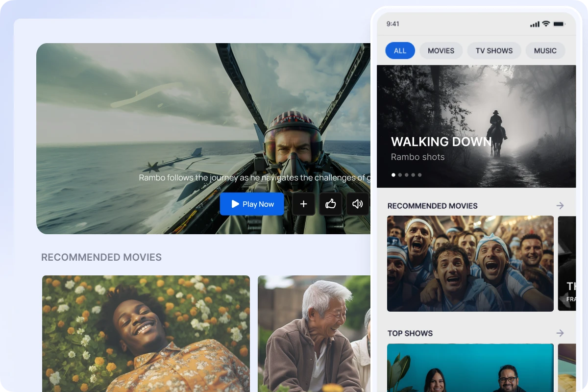Click the battery icon in phone status bar
Screen dimensions: 588x392
(559, 24)
